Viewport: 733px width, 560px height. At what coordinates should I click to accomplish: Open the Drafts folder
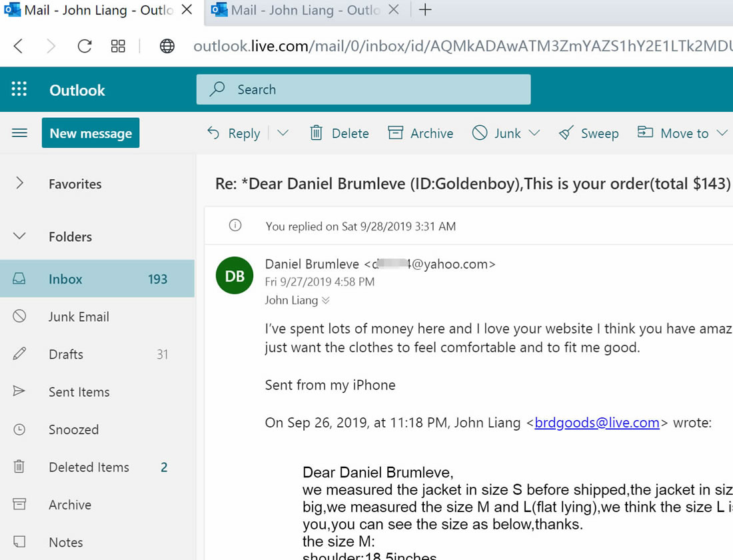(66, 354)
